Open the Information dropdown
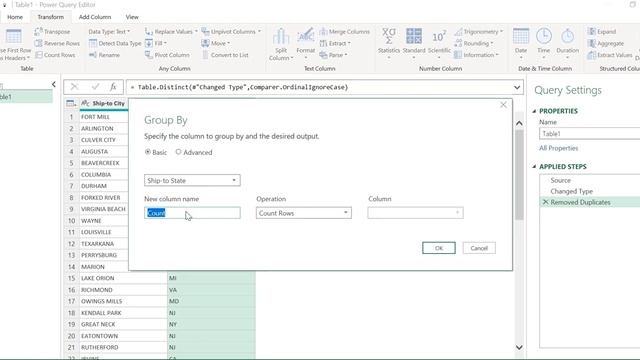The image size is (640, 360). (476, 55)
